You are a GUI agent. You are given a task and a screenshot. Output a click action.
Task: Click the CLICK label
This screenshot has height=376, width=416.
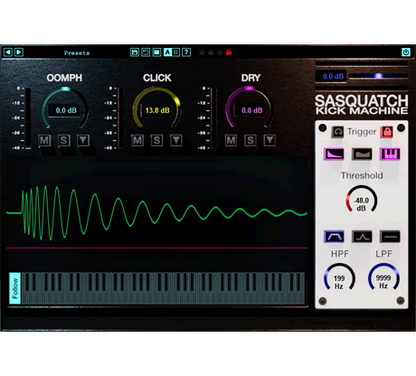[x=157, y=78]
